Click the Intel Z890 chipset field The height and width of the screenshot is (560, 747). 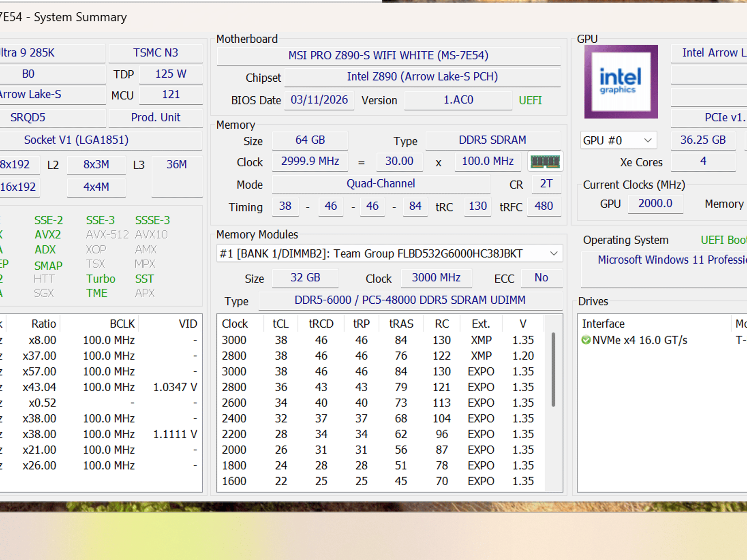[x=422, y=77]
